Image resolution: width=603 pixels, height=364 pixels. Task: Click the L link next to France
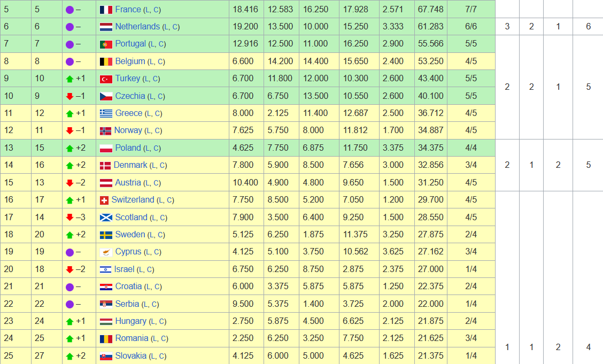(148, 10)
